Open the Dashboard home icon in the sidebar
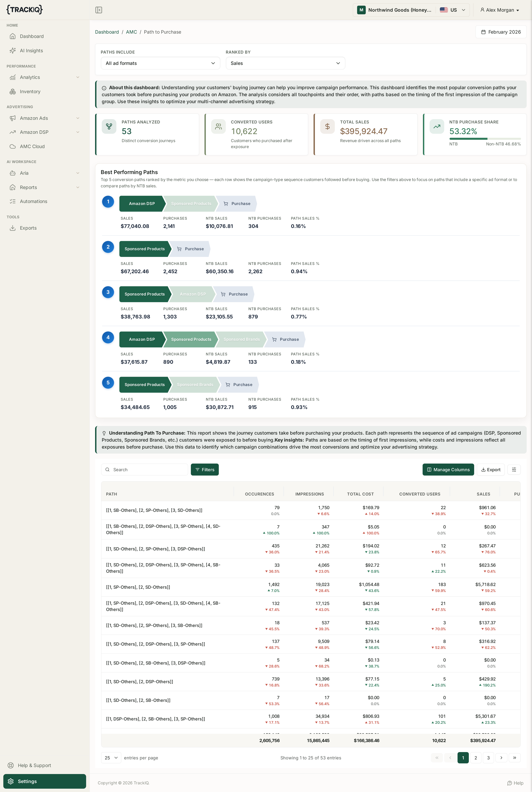 [x=13, y=36]
